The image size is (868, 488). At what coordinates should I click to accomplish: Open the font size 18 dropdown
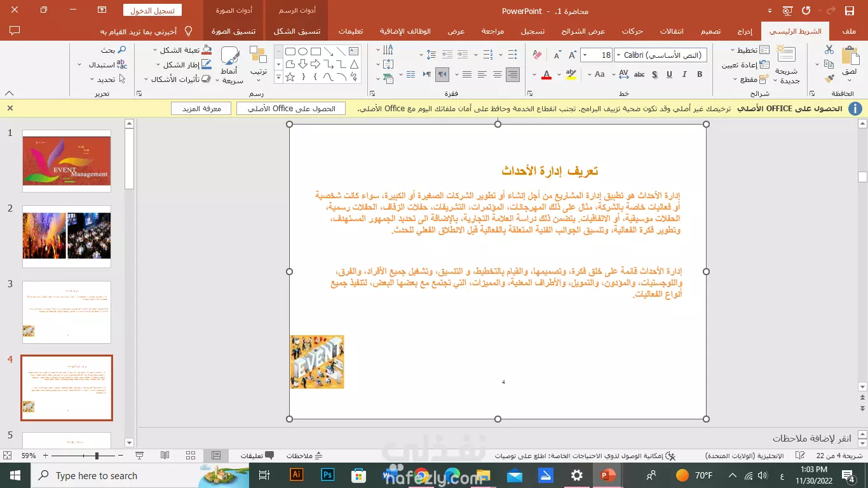pyautogui.click(x=585, y=55)
